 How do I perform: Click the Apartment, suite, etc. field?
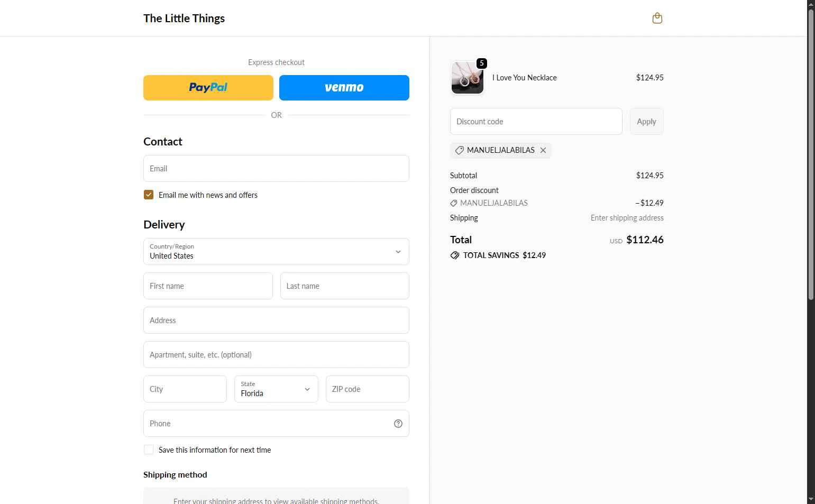click(x=276, y=355)
